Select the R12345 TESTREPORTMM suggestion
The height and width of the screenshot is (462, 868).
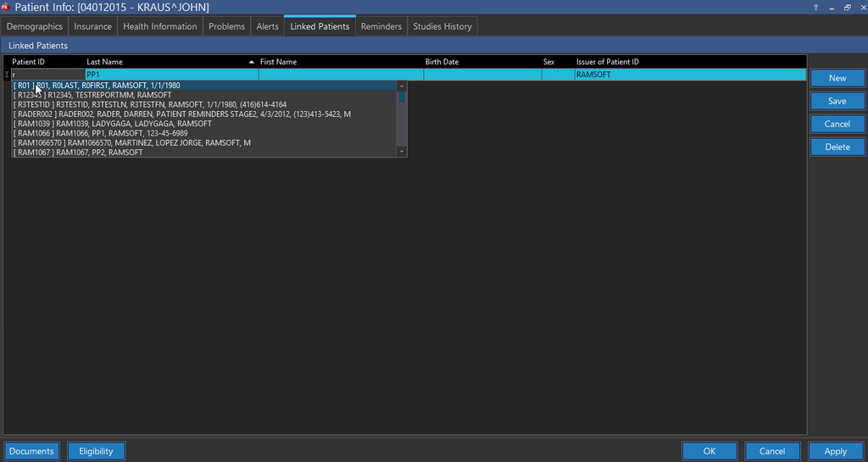[x=92, y=95]
